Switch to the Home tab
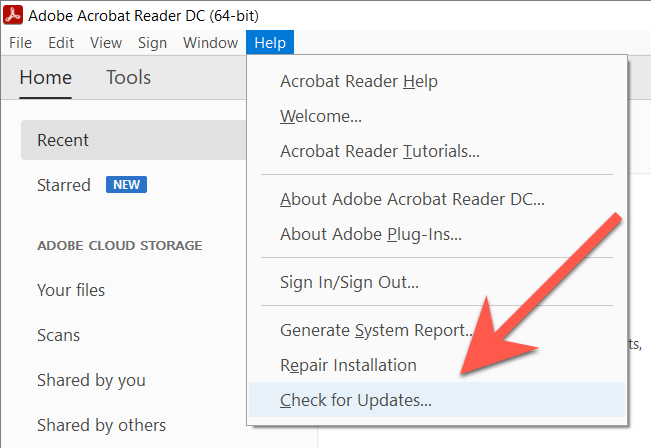The image size is (651, 448). [x=46, y=78]
